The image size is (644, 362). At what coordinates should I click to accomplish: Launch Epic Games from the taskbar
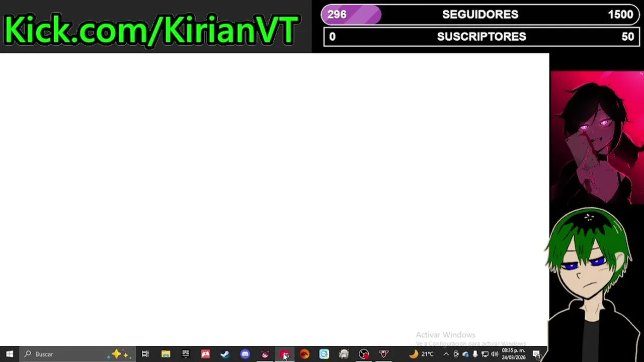point(186,354)
